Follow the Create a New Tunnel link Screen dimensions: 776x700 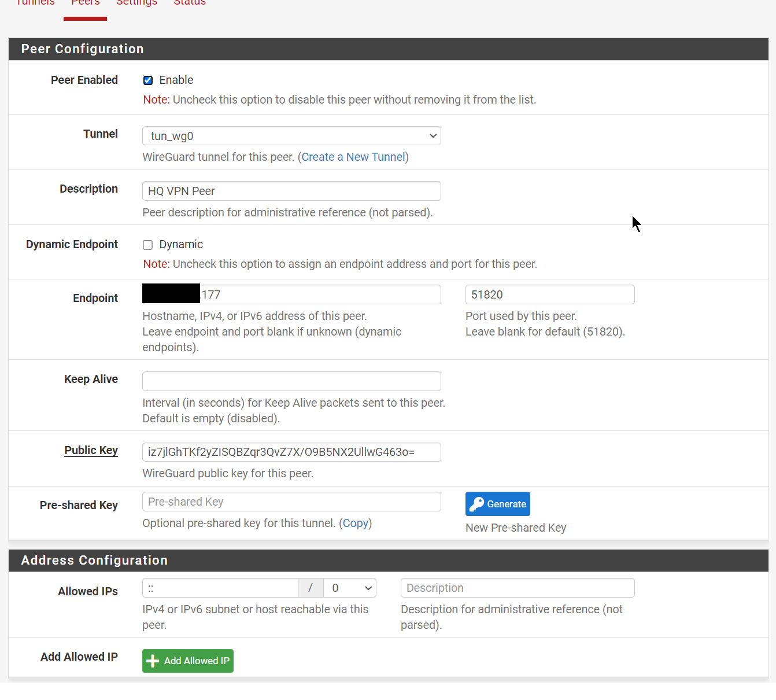point(353,157)
